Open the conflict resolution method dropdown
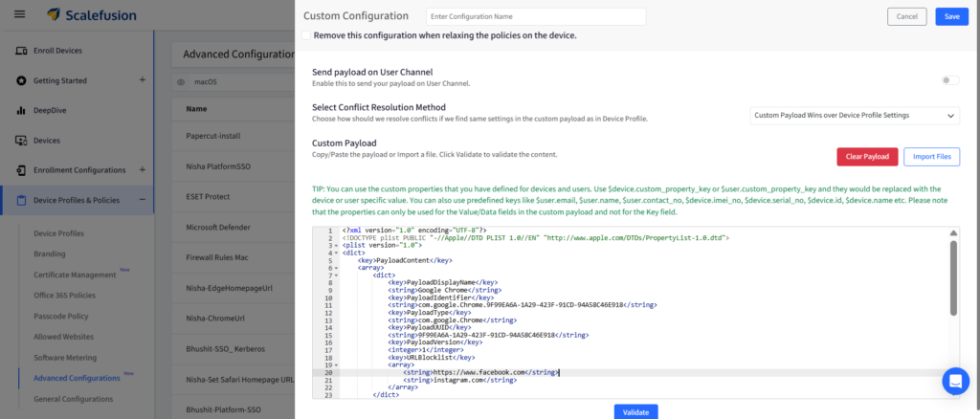 click(x=855, y=116)
